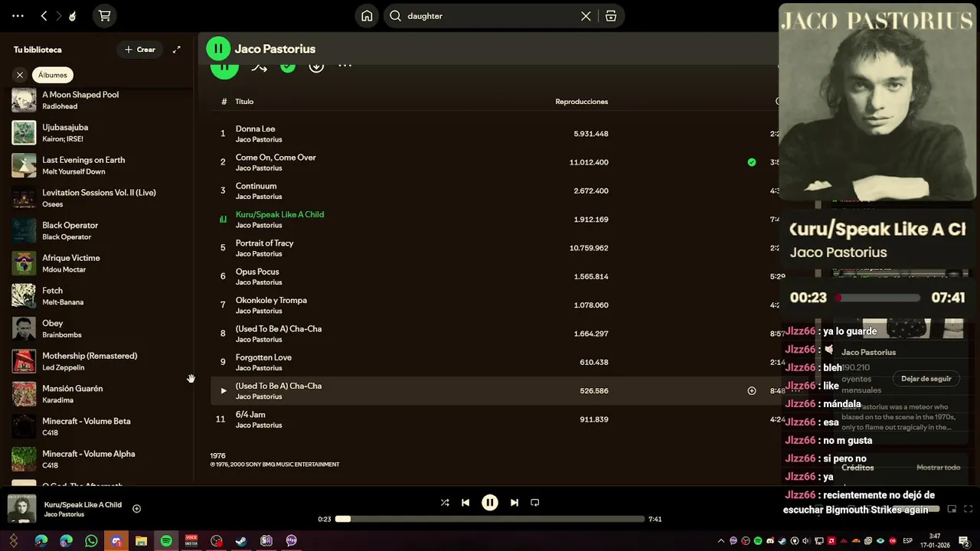Image resolution: width=980 pixels, height=551 pixels.
Task: Click the search field containing 'daughter'
Action: click(504, 16)
